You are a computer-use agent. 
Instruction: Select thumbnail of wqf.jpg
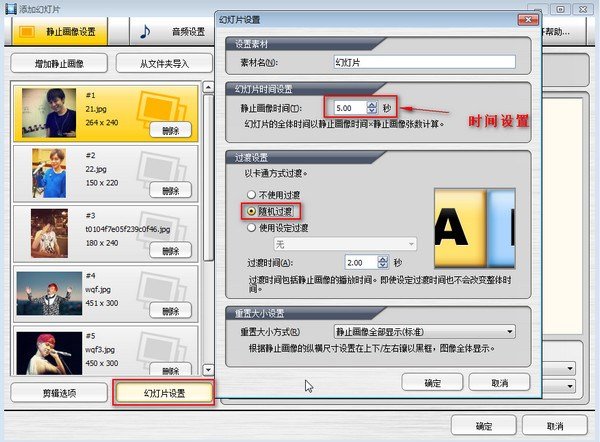click(x=49, y=294)
